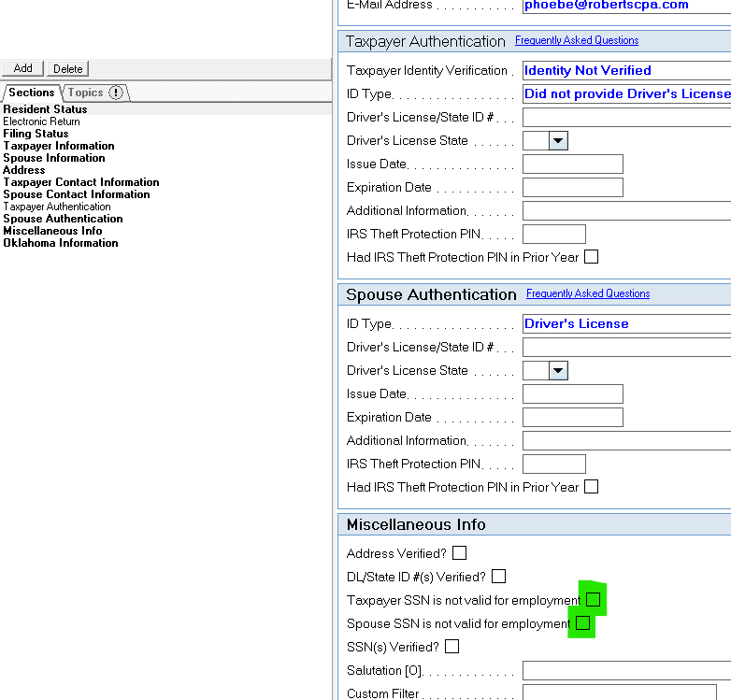Check Taxpayer SSN is not valid for employment
Image resolution: width=731 pixels, height=700 pixels.
[x=593, y=599]
